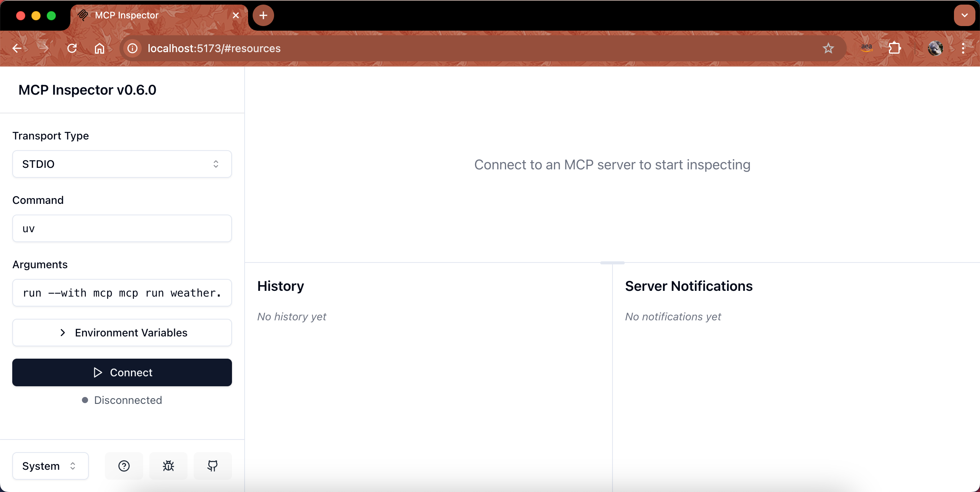Viewport: 980px width, 492px height.
Task: Open the MCP Inspector help icon
Action: (x=124, y=466)
